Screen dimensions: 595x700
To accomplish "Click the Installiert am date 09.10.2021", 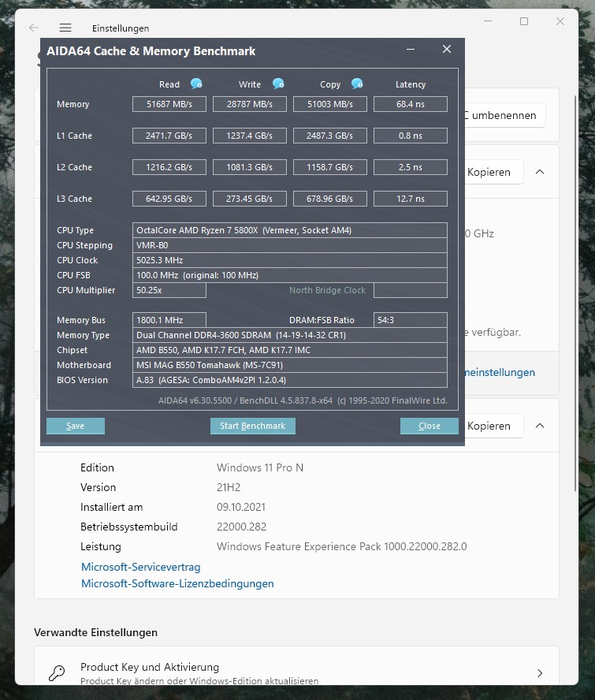I will pos(241,507).
